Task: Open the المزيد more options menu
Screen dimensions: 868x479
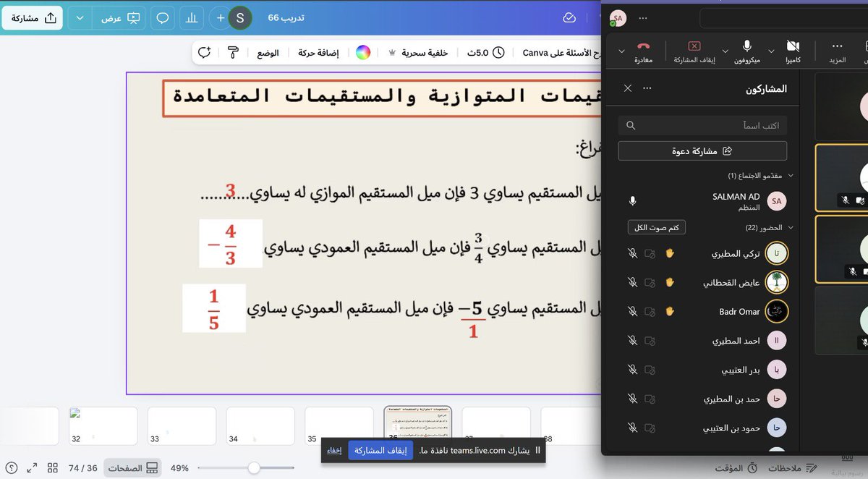Action: click(x=837, y=45)
